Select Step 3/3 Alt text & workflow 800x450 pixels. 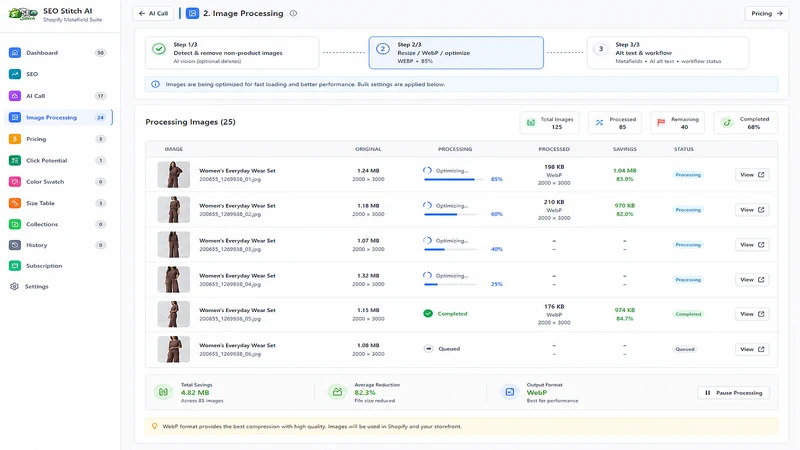(x=668, y=53)
